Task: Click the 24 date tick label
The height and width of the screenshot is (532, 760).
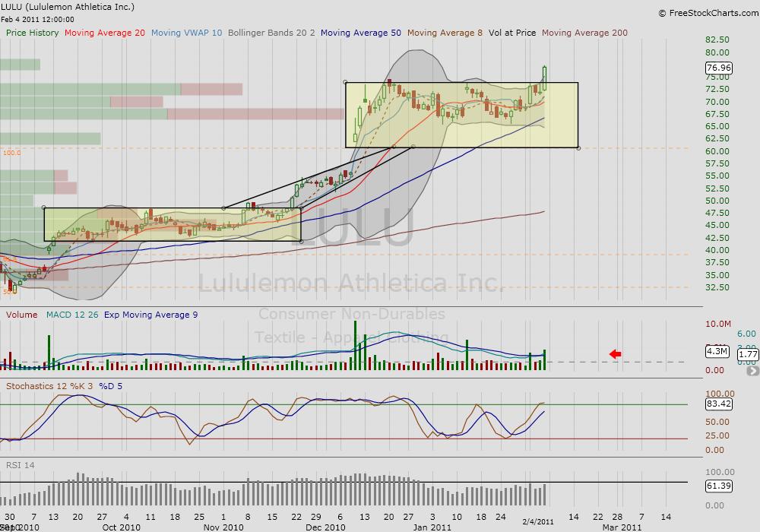Action: 501,517
